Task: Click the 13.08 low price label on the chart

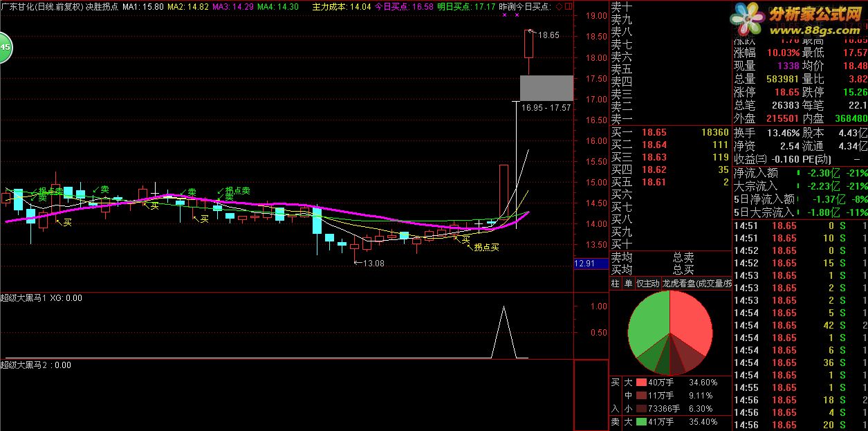Action: 374,263
